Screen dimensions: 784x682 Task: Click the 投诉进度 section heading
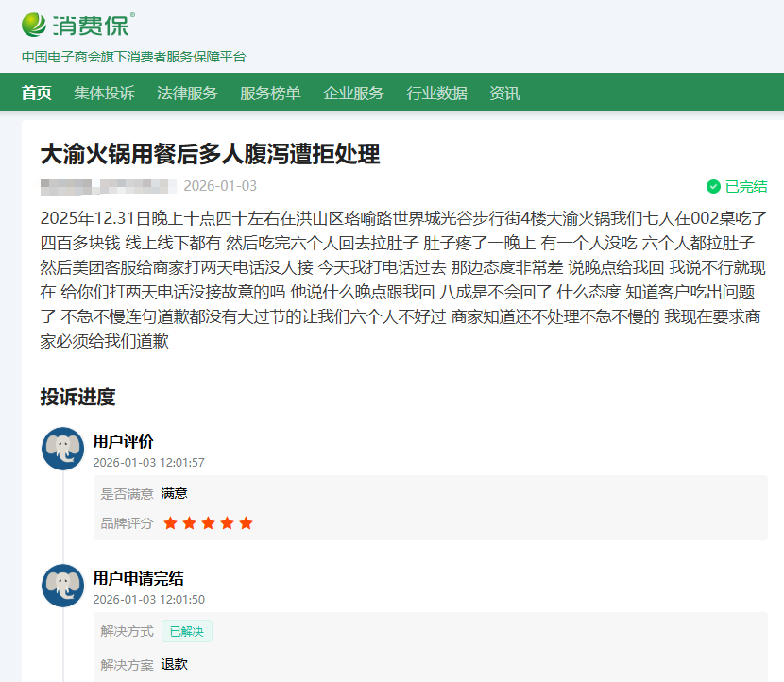[x=77, y=397]
